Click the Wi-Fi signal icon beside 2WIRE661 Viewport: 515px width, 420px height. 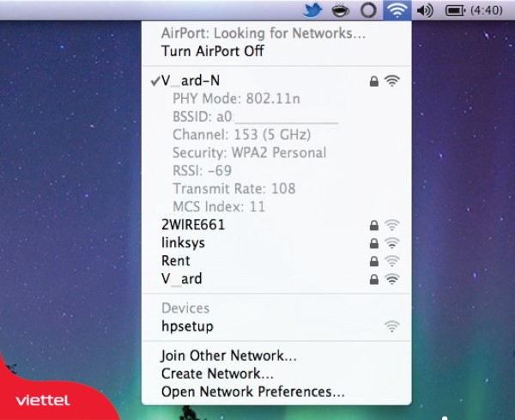pos(392,225)
